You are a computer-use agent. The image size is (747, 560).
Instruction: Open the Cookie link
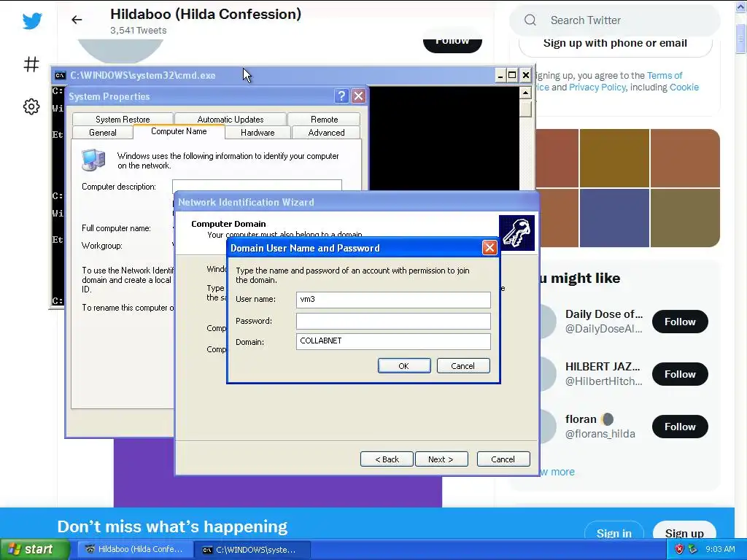684,87
